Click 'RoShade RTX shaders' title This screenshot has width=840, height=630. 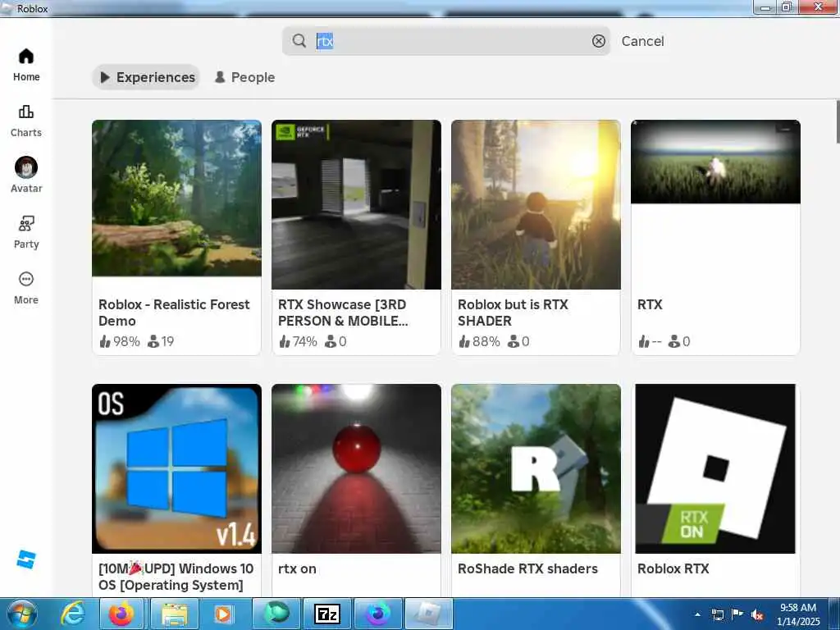(x=527, y=568)
